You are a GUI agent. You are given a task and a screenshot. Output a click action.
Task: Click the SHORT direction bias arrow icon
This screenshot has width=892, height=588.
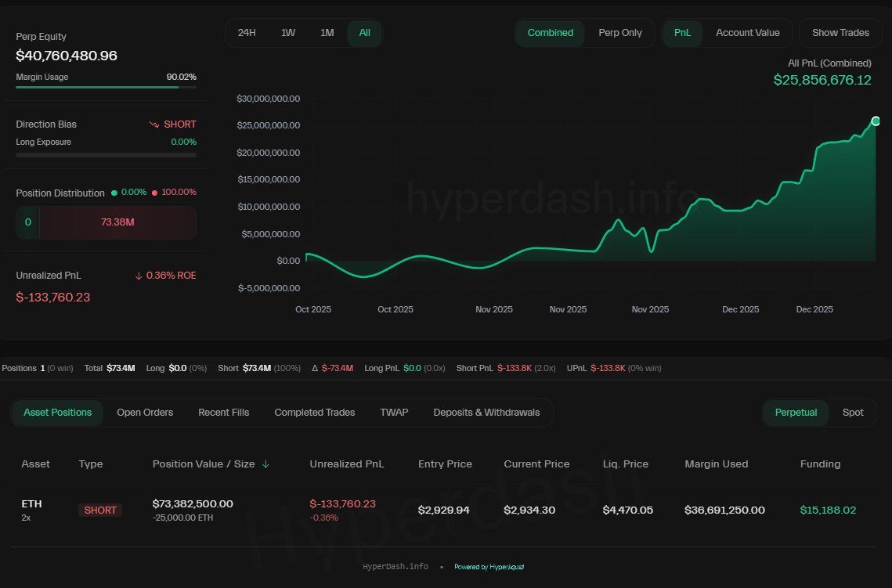[154, 124]
